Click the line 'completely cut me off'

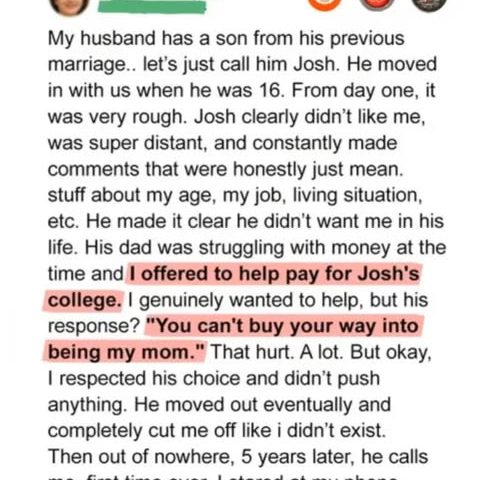159,431
